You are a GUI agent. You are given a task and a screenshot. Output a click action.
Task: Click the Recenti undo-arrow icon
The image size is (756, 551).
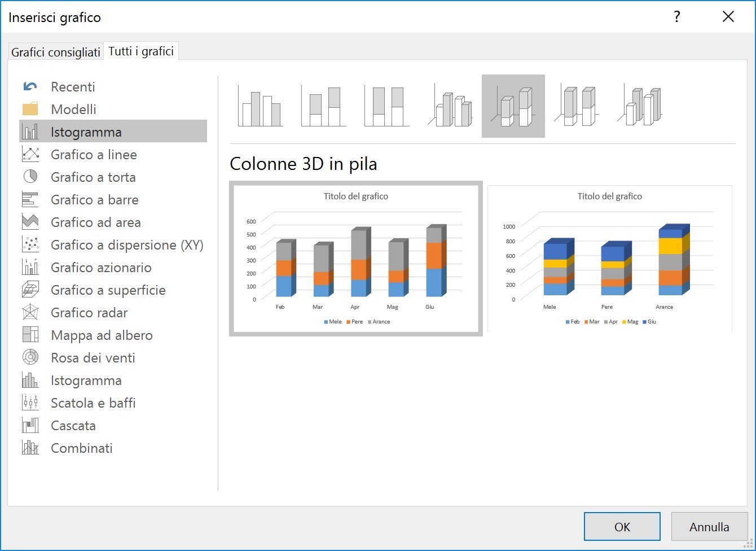pyautogui.click(x=30, y=86)
